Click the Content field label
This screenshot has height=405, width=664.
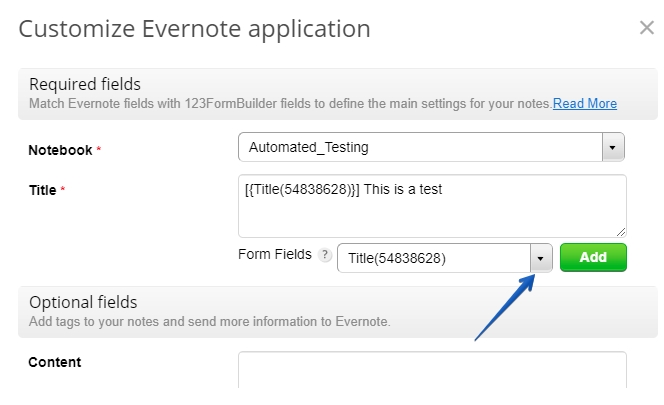click(x=55, y=362)
